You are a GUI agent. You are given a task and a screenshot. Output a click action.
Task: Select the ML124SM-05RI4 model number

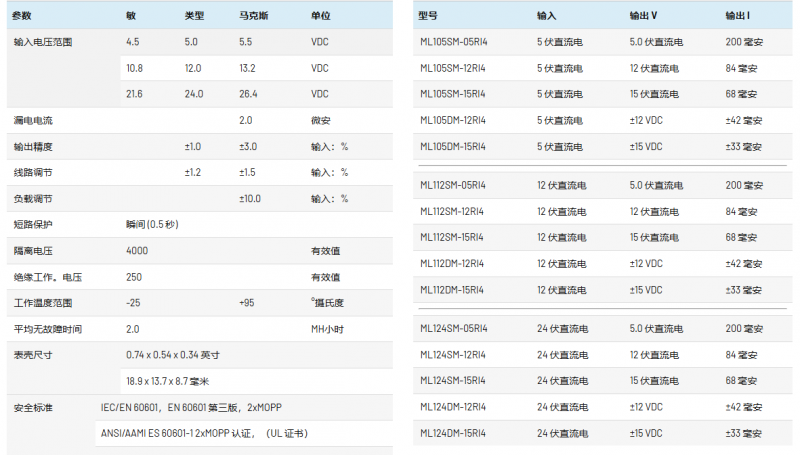click(x=453, y=328)
